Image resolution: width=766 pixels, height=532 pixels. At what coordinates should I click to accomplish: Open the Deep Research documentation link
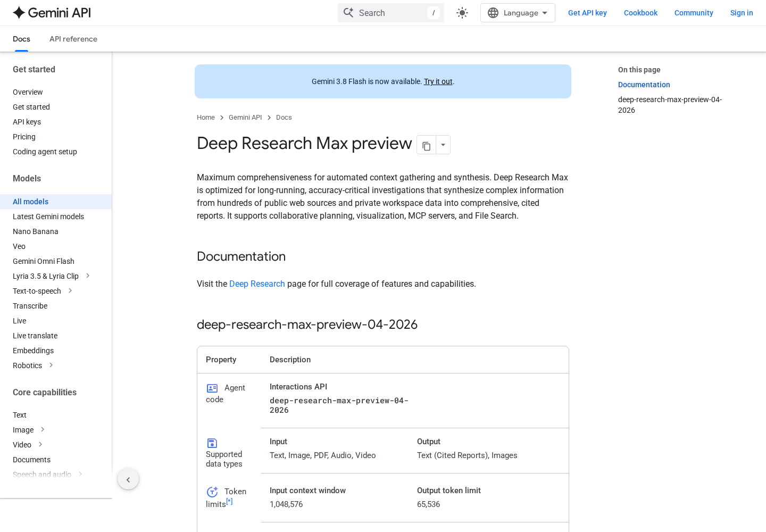click(257, 284)
